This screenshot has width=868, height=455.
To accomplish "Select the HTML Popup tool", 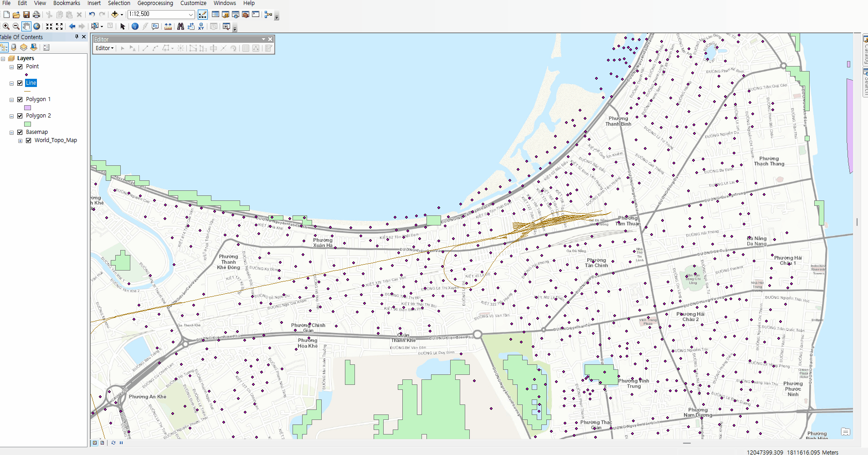I will click(155, 26).
